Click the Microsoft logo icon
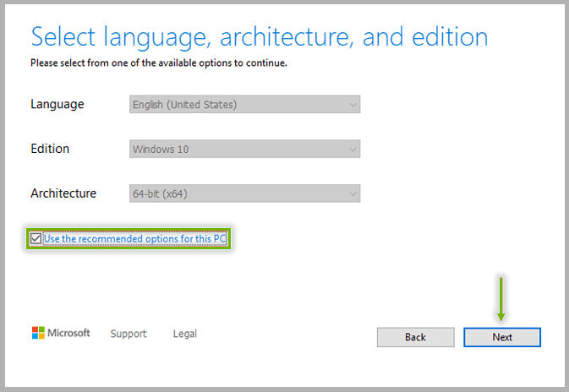The image size is (569, 392). tap(38, 333)
